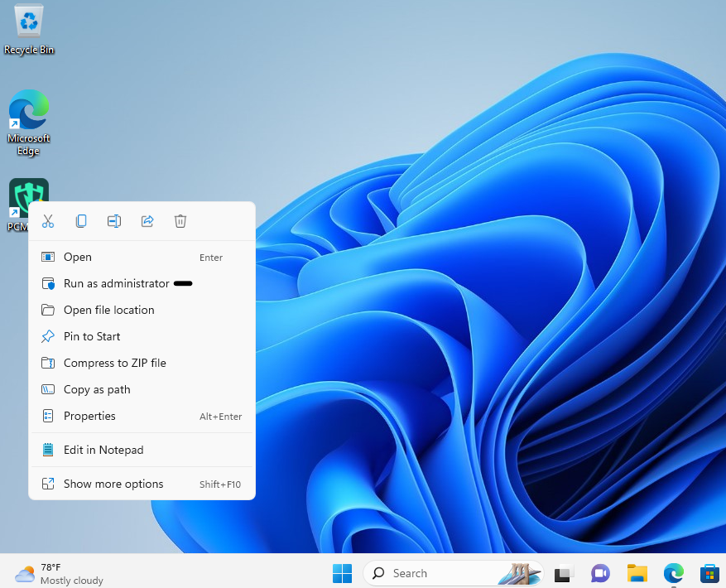
Task: Select Edit in Notepad
Action: point(103,451)
